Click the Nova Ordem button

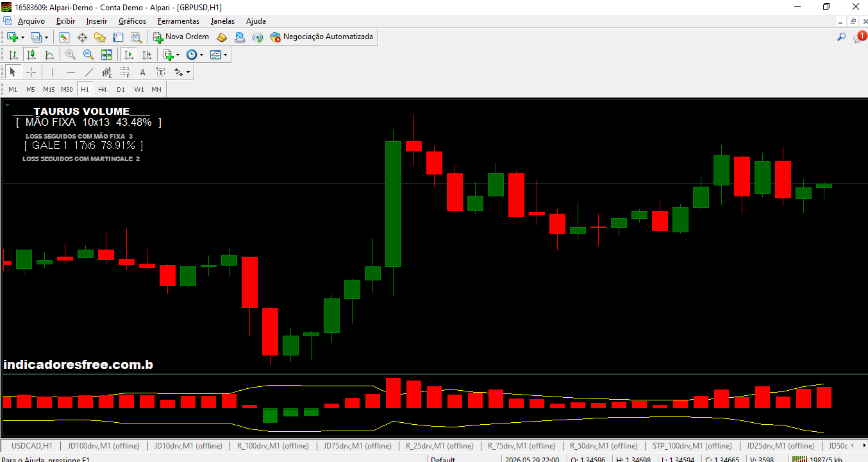181,37
